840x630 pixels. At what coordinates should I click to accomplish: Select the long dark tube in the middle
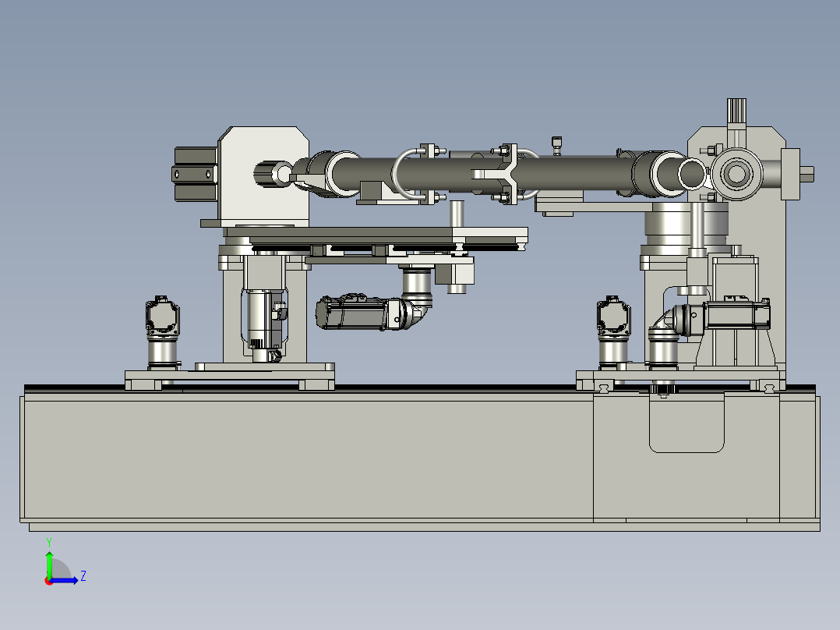pos(482,174)
